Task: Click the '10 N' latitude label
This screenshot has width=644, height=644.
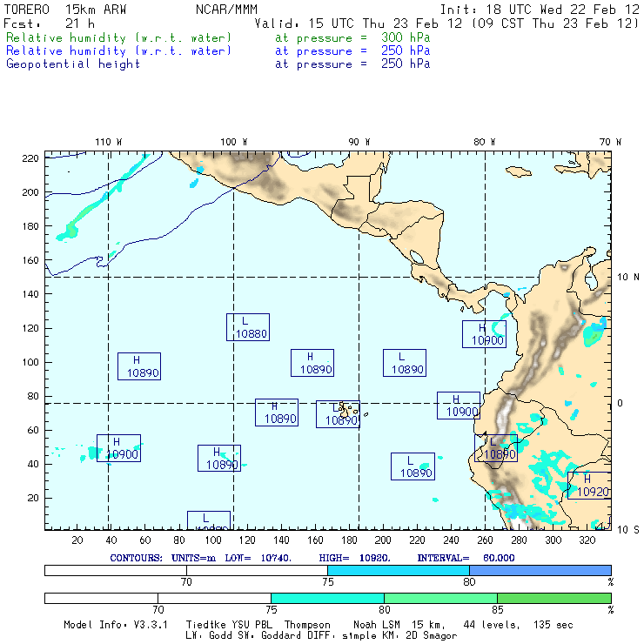Action: (628, 278)
